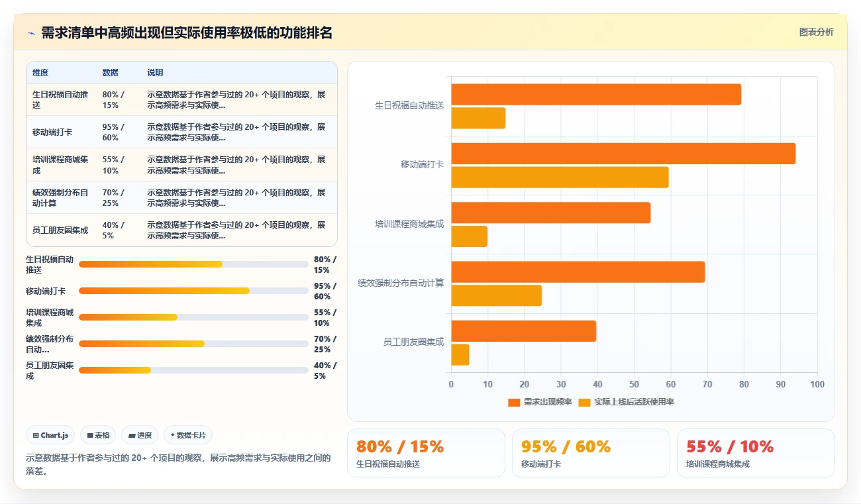The image size is (861, 504).
Task: Click the 80% / 15% 生日祝福自动推送 stat card
Action: coord(426,453)
